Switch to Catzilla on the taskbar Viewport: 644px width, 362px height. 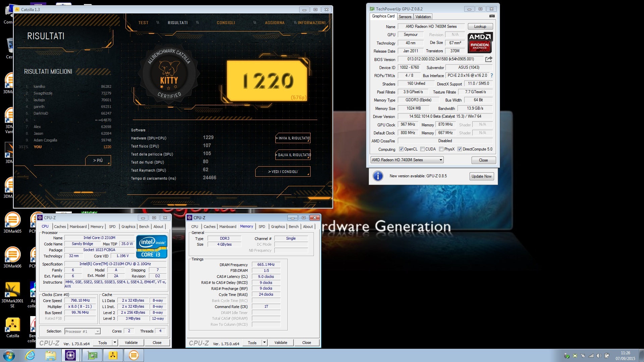coord(113,355)
